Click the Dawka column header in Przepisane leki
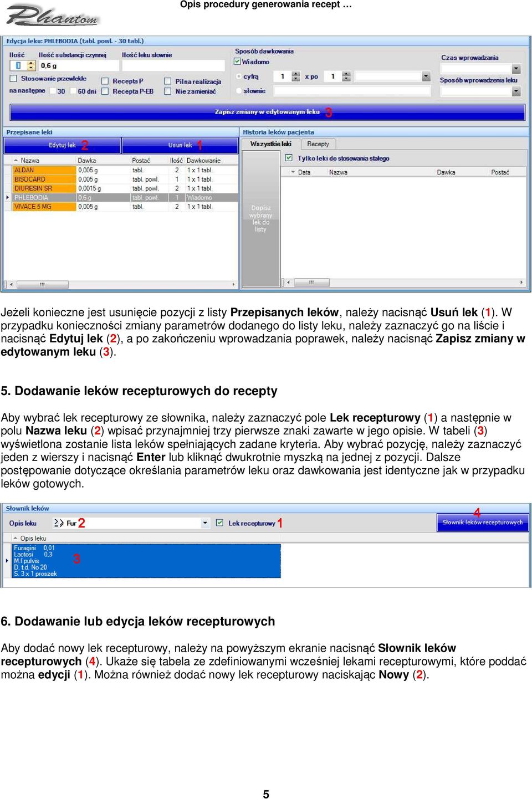Viewport: 532px width, 799px height. point(103,160)
